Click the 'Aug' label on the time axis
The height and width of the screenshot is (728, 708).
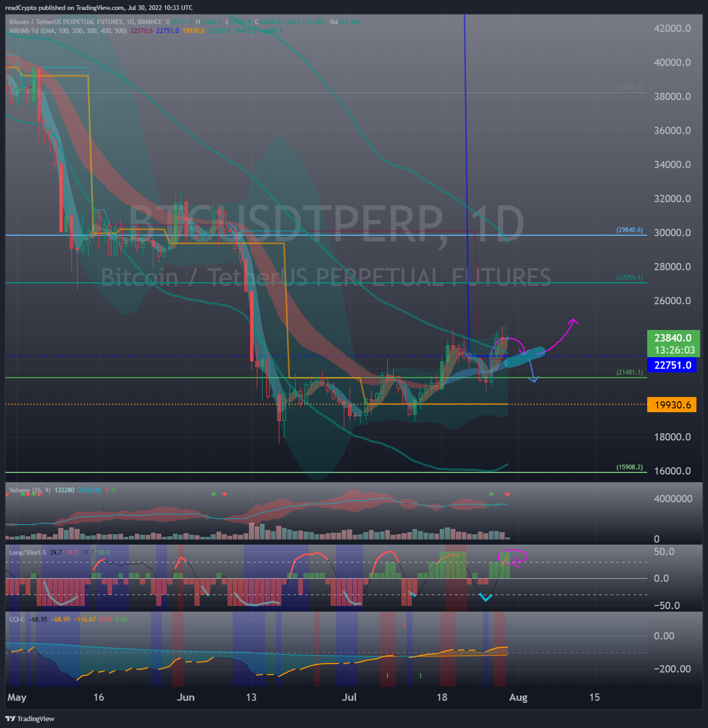518,697
